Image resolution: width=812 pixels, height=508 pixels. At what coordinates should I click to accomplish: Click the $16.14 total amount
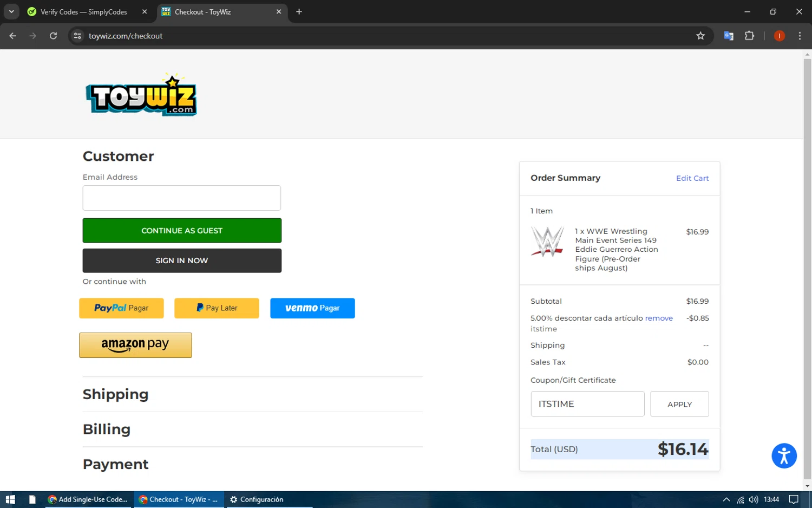pos(683,449)
